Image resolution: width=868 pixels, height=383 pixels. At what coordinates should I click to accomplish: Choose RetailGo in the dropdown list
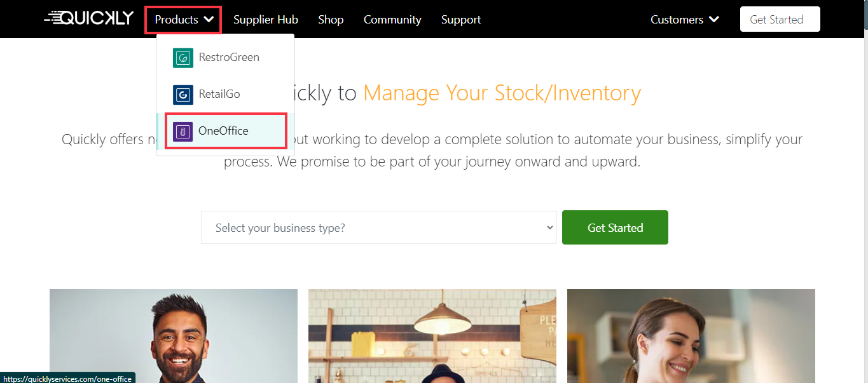click(x=219, y=94)
